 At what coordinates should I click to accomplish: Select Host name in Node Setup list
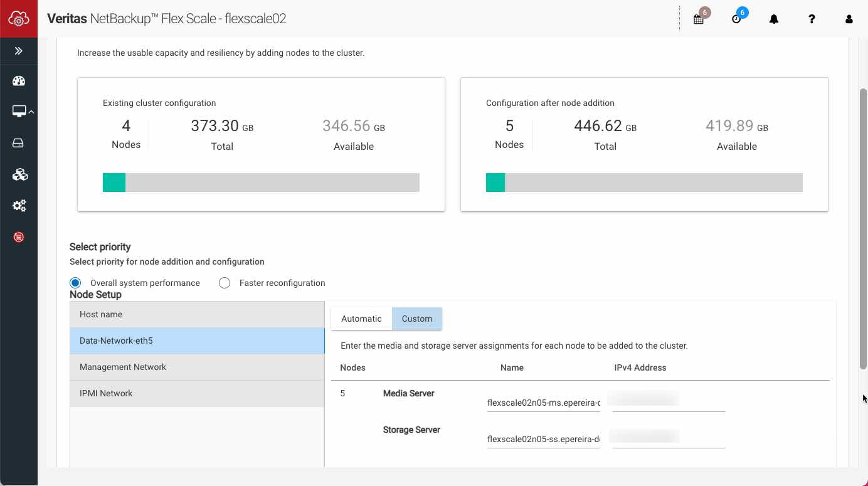click(197, 314)
